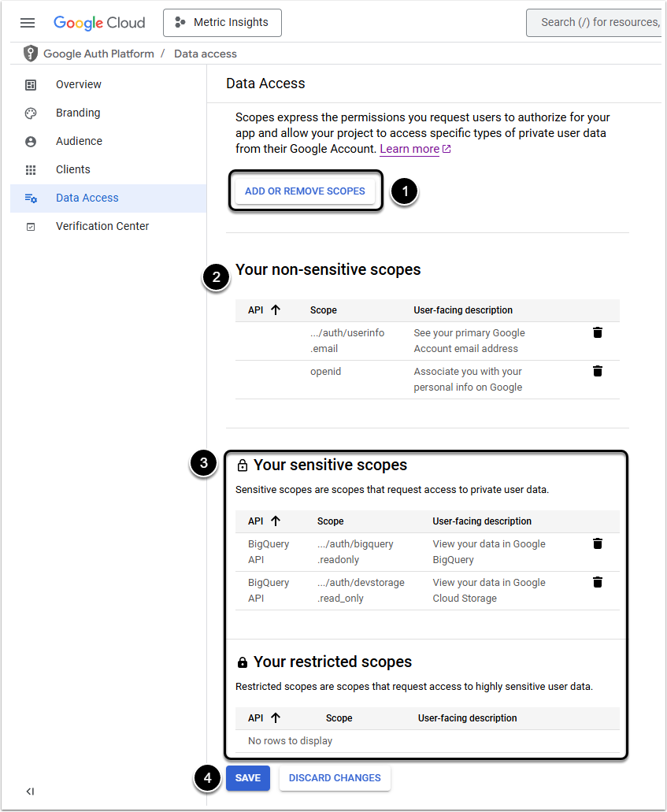Delete the openid scope row
Viewport: 667px width, 812px height.
pos(598,371)
